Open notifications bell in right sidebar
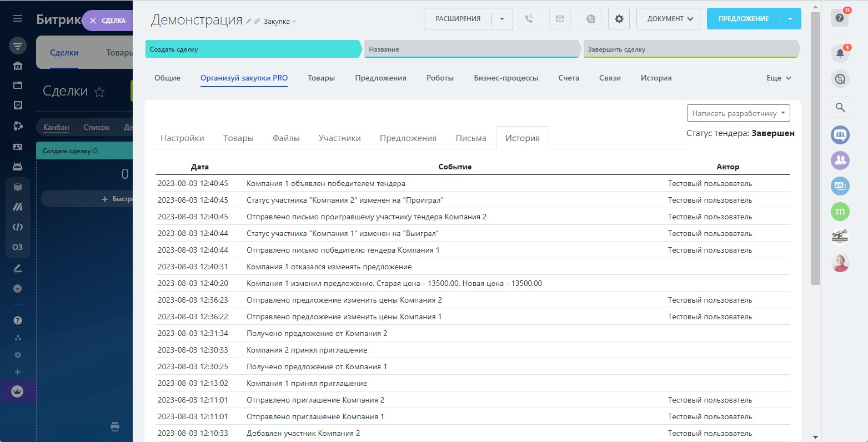This screenshot has height=442, width=868. click(840, 53)
